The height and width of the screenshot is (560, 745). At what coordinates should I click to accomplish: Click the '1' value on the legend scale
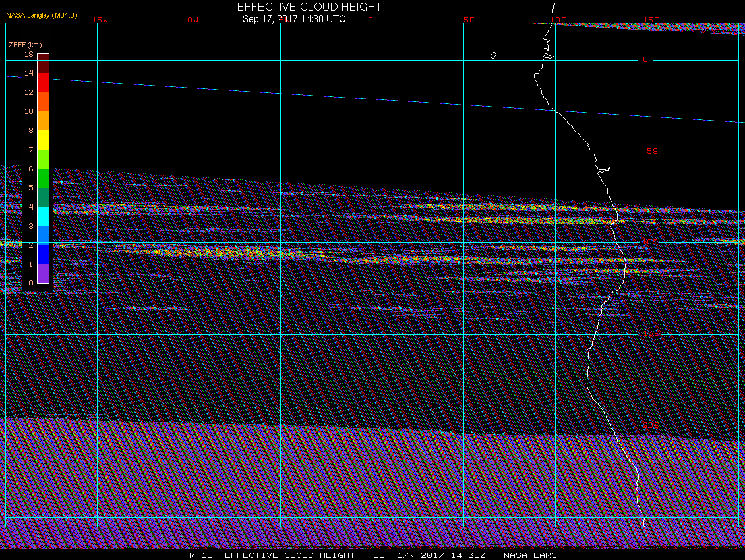coord(31,264)
